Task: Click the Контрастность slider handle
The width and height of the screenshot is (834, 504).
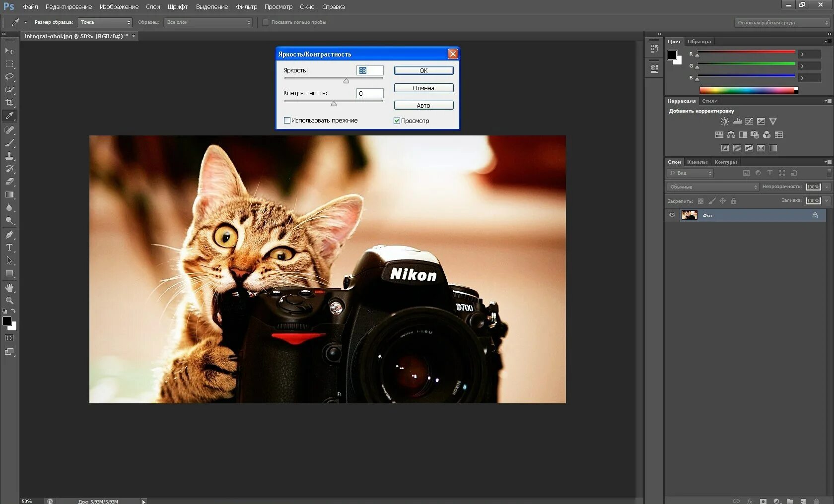Action: (334, 104)
